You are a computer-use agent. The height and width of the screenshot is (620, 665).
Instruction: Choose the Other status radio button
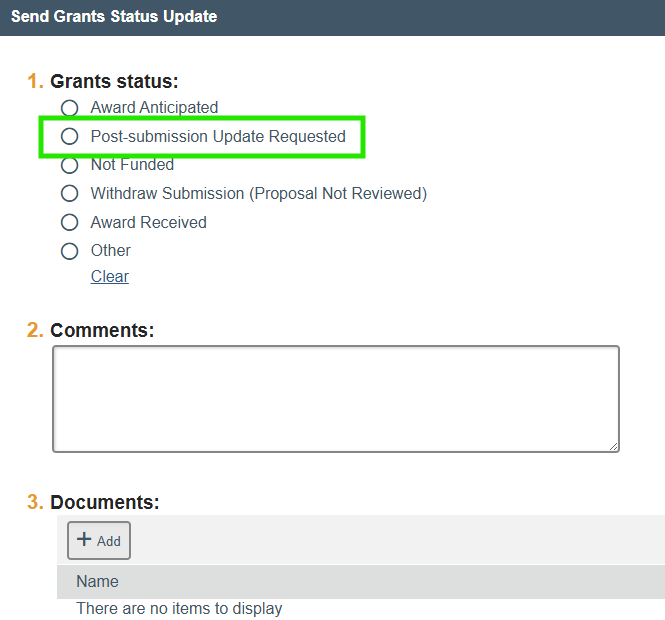pos(69,251)
